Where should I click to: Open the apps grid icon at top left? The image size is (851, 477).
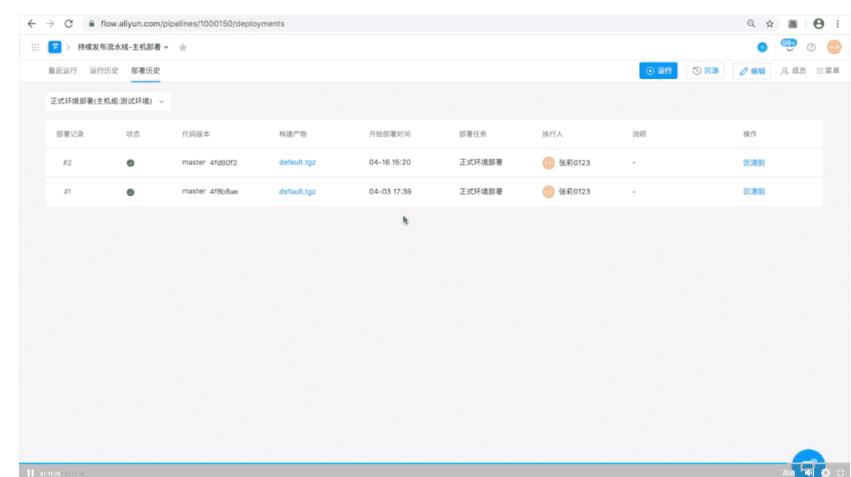pyautogui.click(x=35, y=47)
